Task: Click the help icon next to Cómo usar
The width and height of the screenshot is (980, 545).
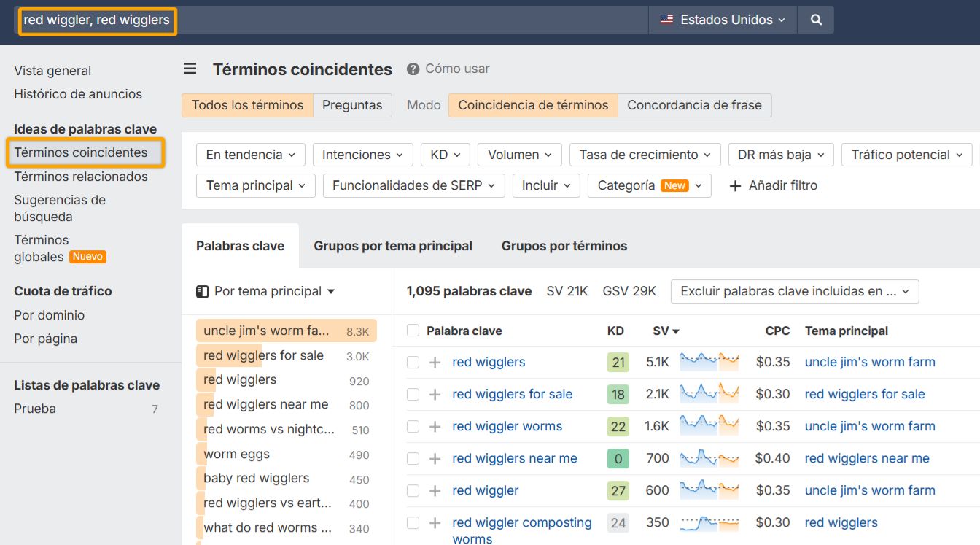Action: click(x=414, y=69)
